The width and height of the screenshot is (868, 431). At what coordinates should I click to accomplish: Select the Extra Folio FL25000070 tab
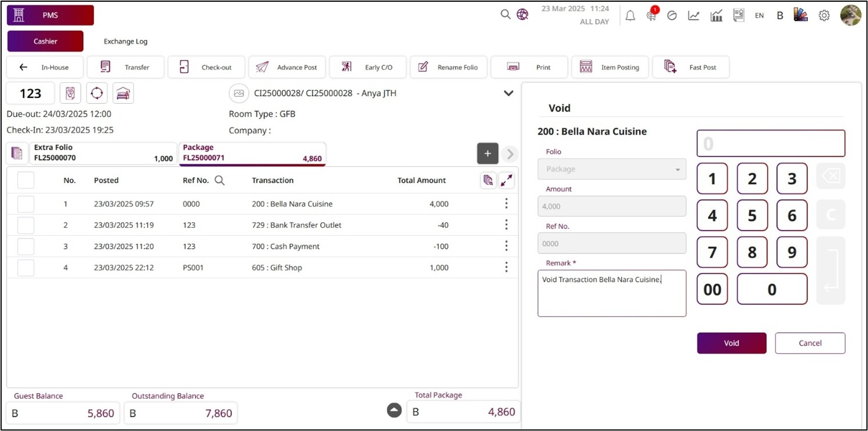tap(104, 153)
